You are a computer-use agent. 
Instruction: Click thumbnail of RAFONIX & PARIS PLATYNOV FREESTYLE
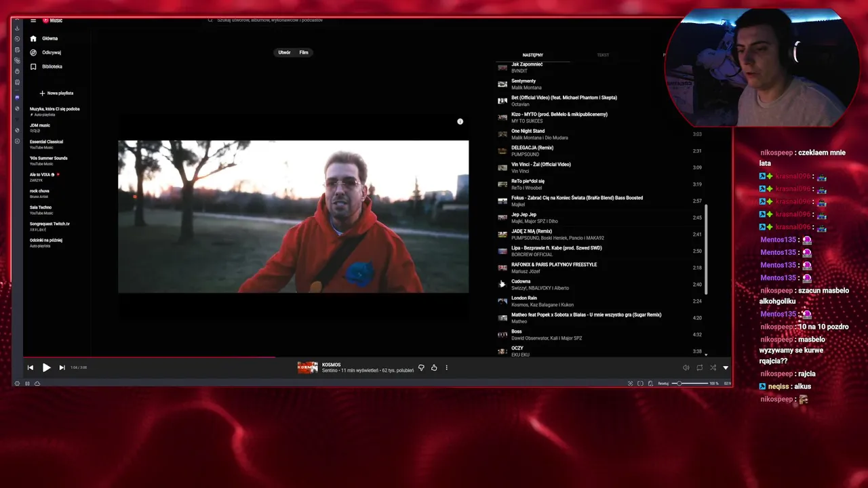(502, 268)
